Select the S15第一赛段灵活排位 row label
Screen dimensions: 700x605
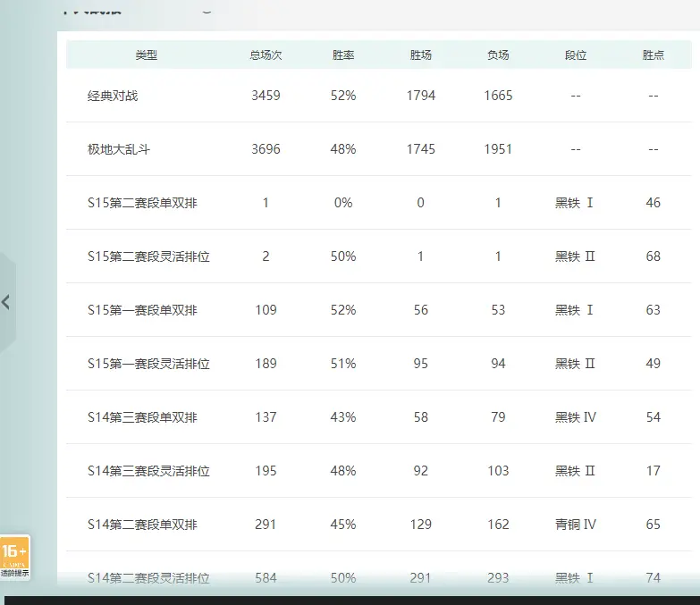pyautogui.click(x=148, y=364)
